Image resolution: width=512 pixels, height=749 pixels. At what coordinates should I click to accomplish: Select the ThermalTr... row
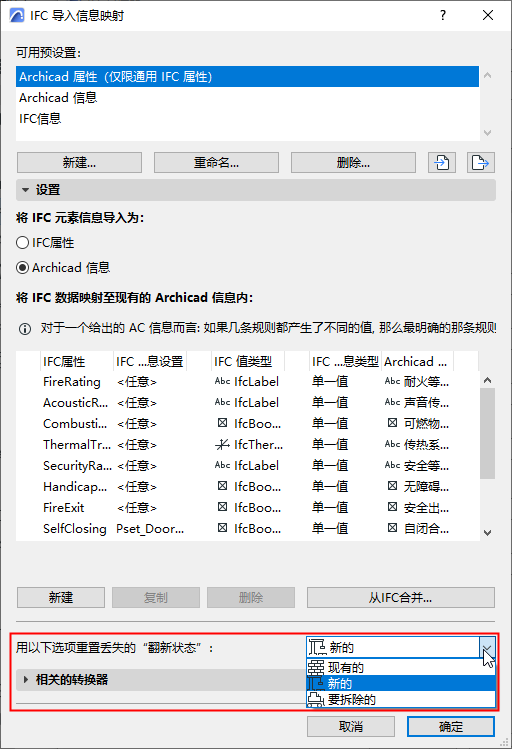tap(247, 445)
